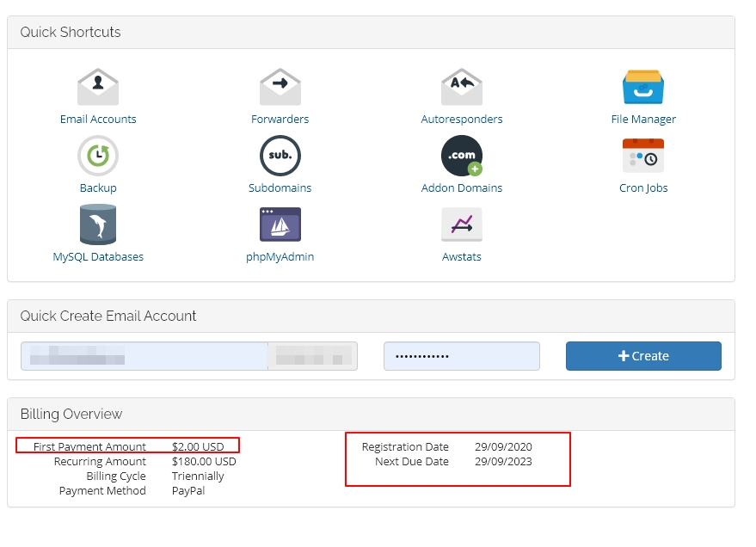Click the Awstats graph icon
756x547 pixels.
click(462, 225)
